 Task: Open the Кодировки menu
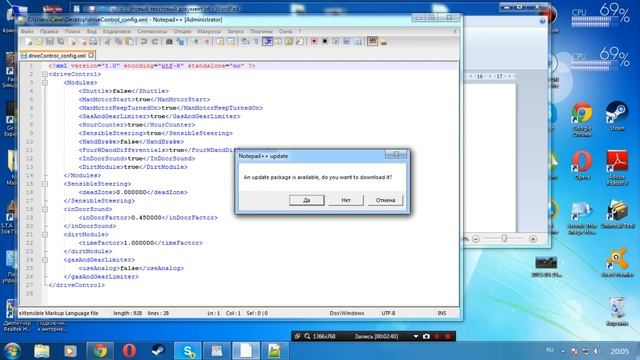coord(117,31)
